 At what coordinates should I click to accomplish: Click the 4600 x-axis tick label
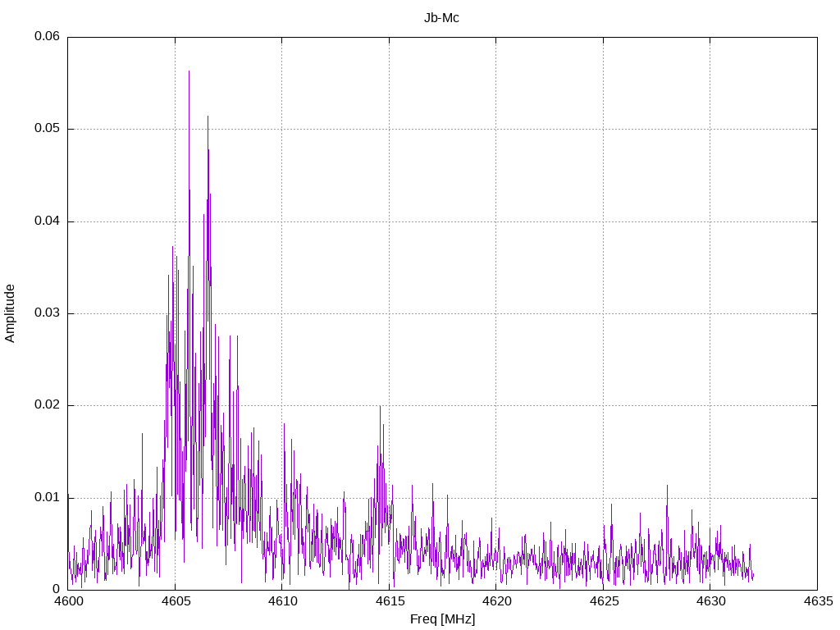point(69,601)
